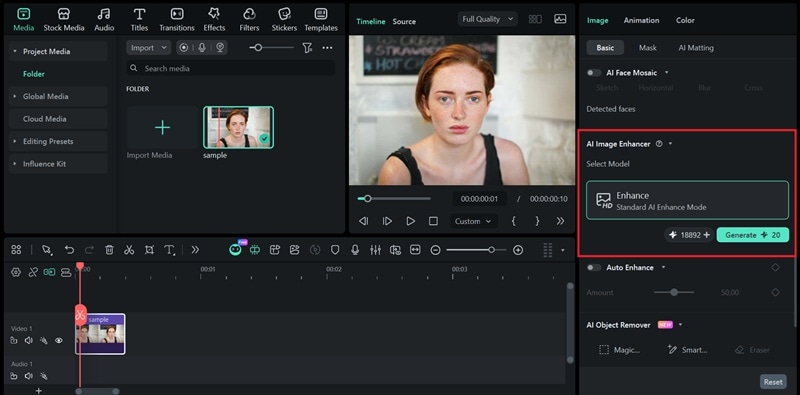Click the Import Media plus tile
800x395 pixels.
coord(162,128)
